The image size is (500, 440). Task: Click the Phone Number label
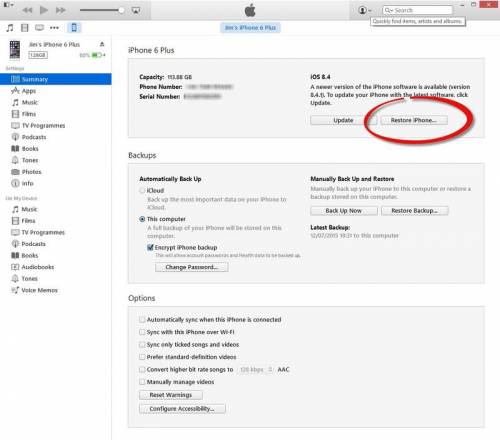(x=161, y=87)
